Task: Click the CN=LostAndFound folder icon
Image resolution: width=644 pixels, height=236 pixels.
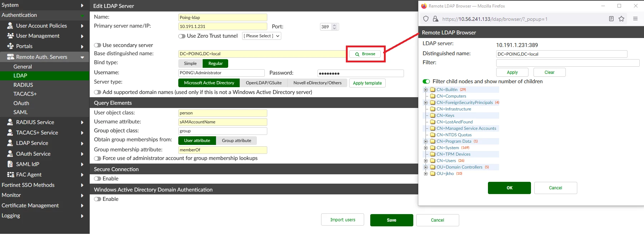Action: 433,122
